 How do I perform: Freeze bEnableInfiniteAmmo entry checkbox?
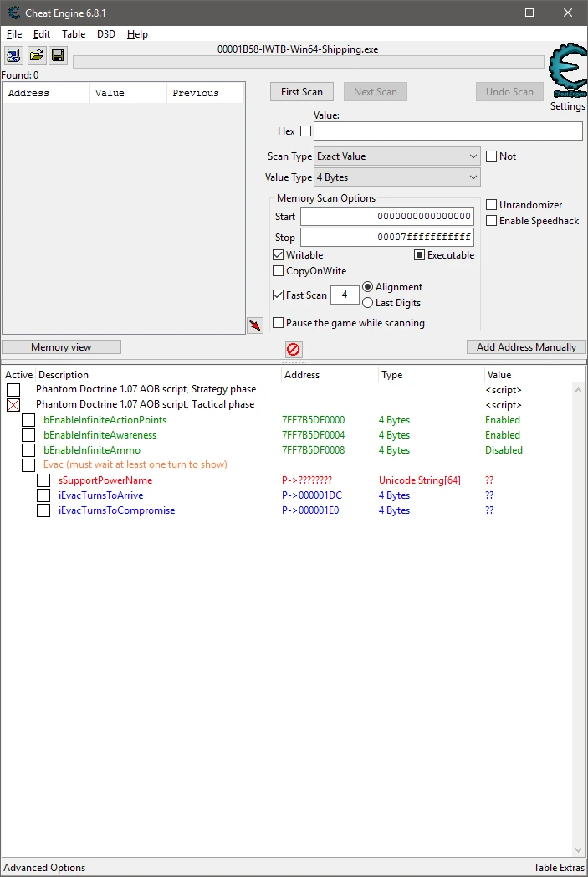point(28,450)
